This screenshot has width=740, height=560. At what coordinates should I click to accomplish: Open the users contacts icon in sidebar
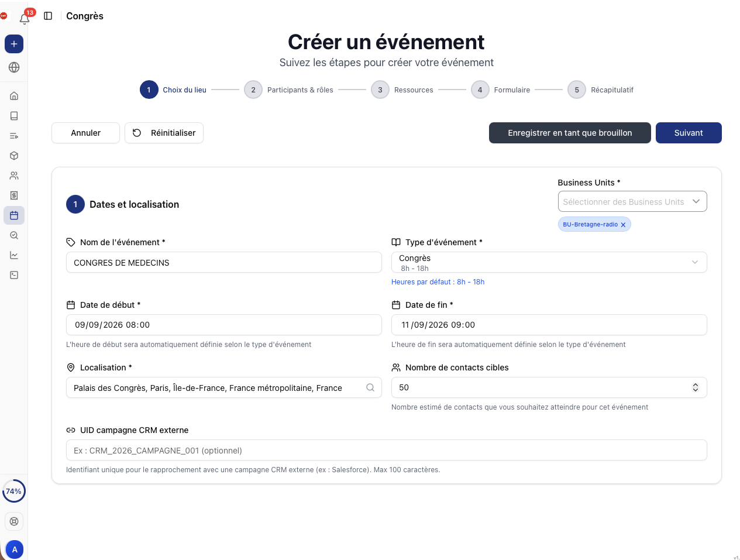click(x=14, y=176)
